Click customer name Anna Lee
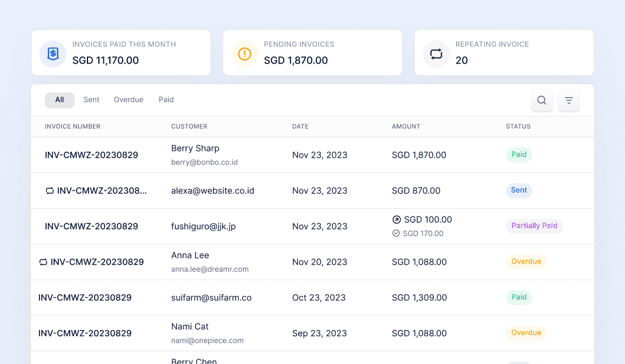 [190, 255]
